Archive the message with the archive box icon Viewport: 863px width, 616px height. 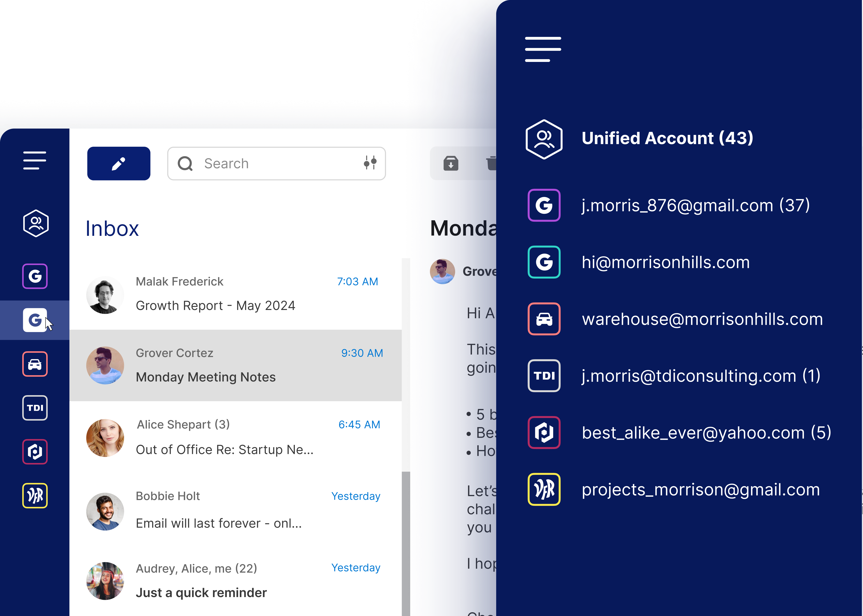click(451, 163)
